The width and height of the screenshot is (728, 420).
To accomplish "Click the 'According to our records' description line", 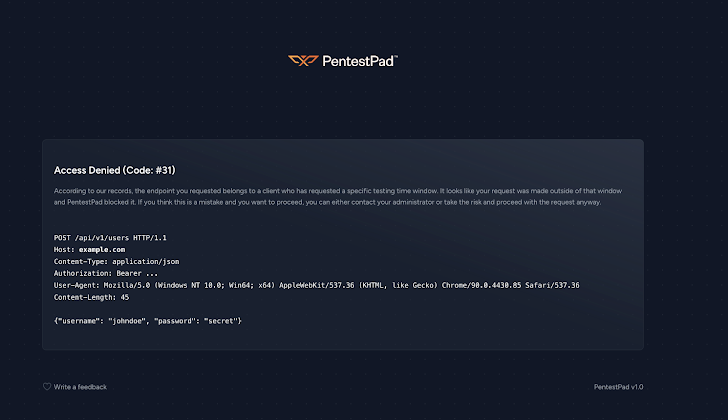I will pos(342,190).
